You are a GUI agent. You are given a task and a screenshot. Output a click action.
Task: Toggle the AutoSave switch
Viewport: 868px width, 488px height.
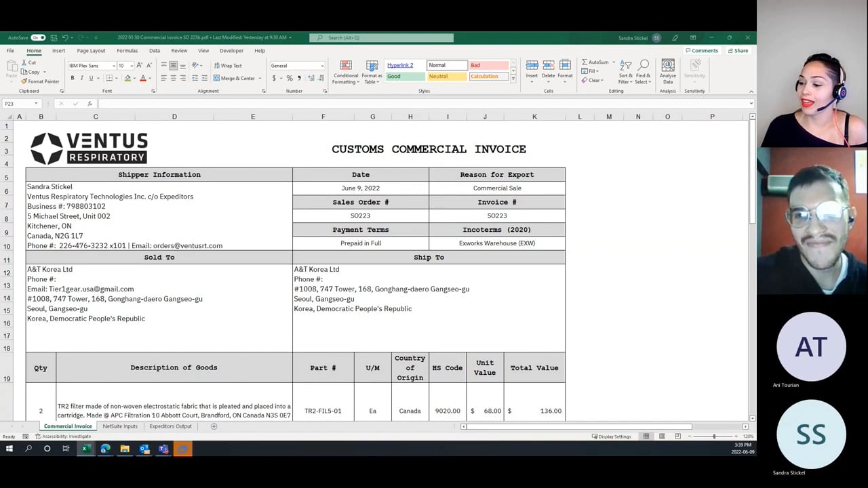click(x=38, y=37)
